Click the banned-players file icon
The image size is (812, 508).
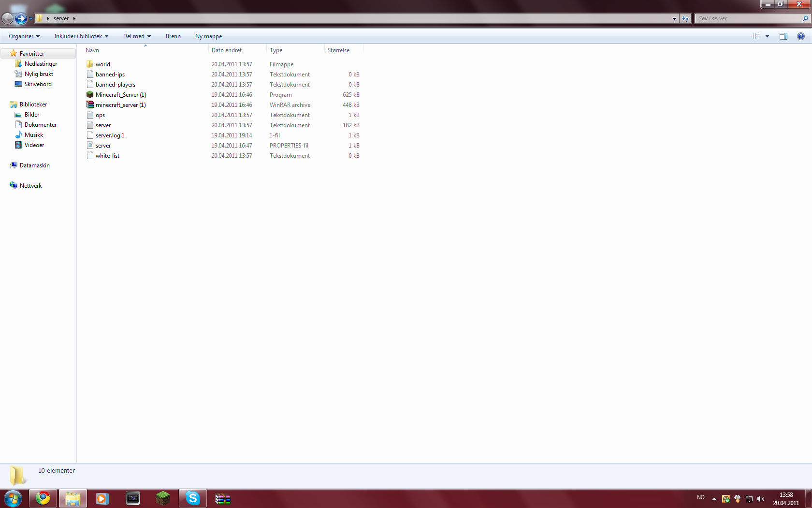pos(90,84)
